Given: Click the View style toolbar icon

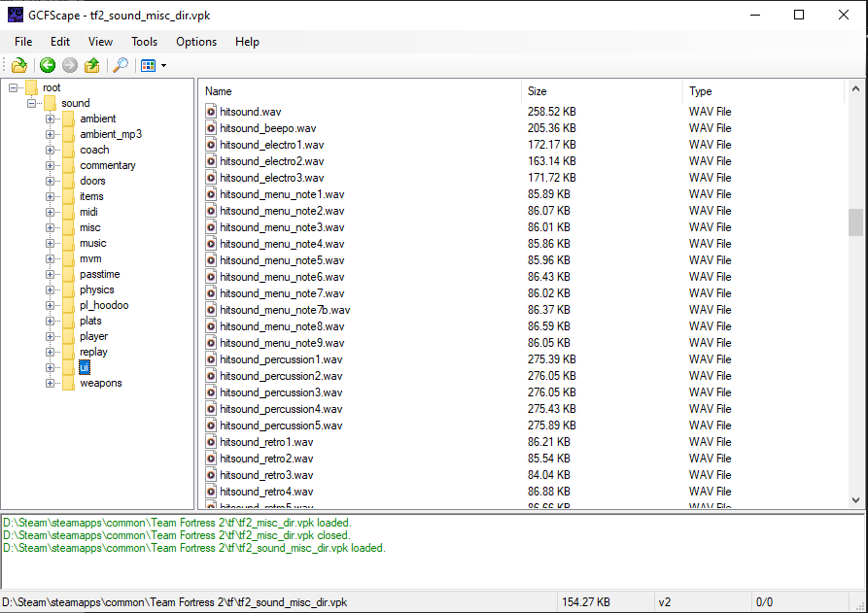Looking at the screenshot, I should coord(148,66).
